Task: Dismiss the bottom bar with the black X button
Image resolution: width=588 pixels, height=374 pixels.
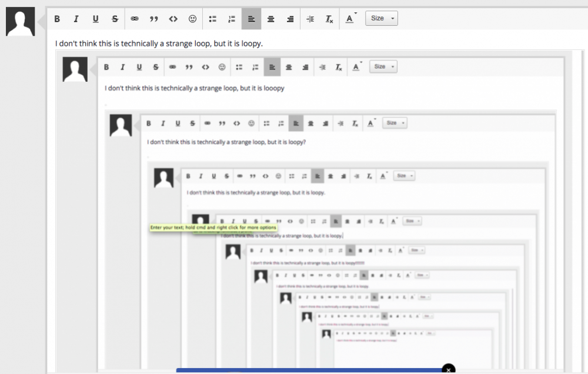Action: (x=449, y=369)
